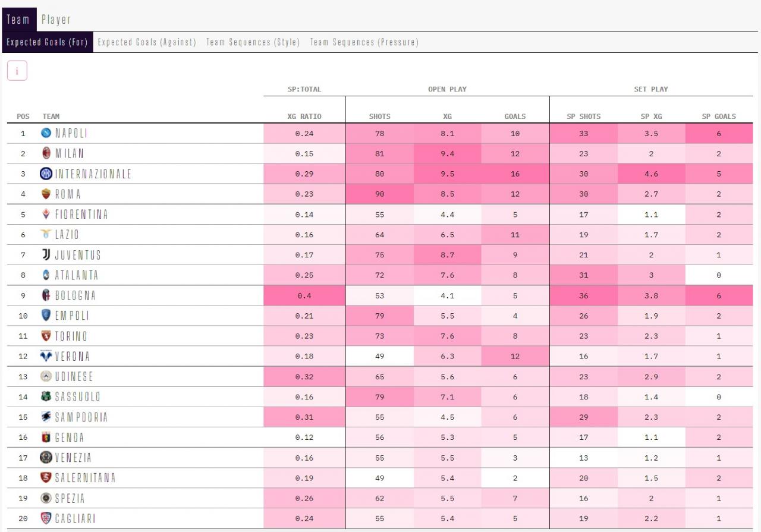Click Juventus's 8.7 open play XG cell
Image resolution: width=761 pixels, height=532 pixels.
click(x=447, y=254)
